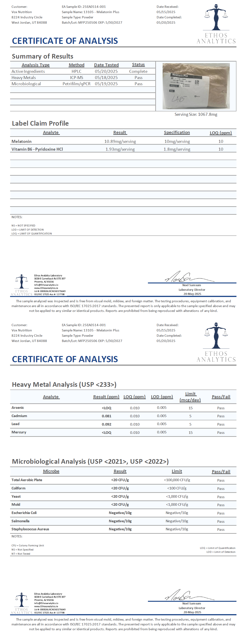
Task: Select the Lead row label
Action: pyautogui.click(x=16, y=424)
